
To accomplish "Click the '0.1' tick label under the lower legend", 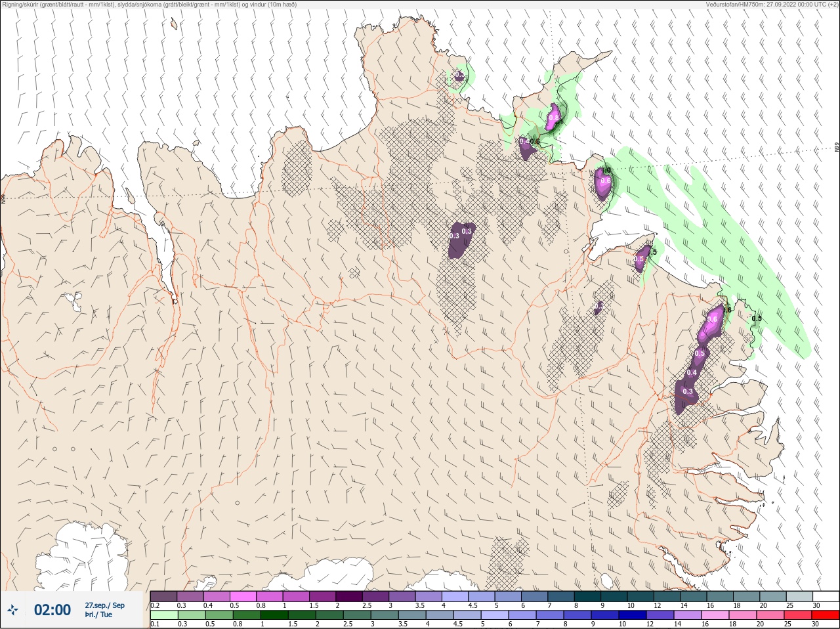I will tap(155, 624).
